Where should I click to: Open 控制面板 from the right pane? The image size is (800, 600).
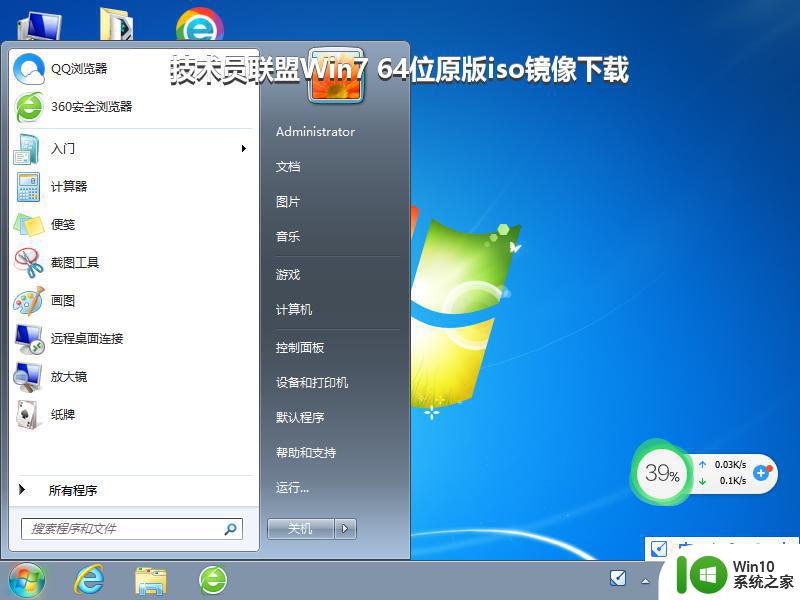pyautogui.click(x=300, y=348)
